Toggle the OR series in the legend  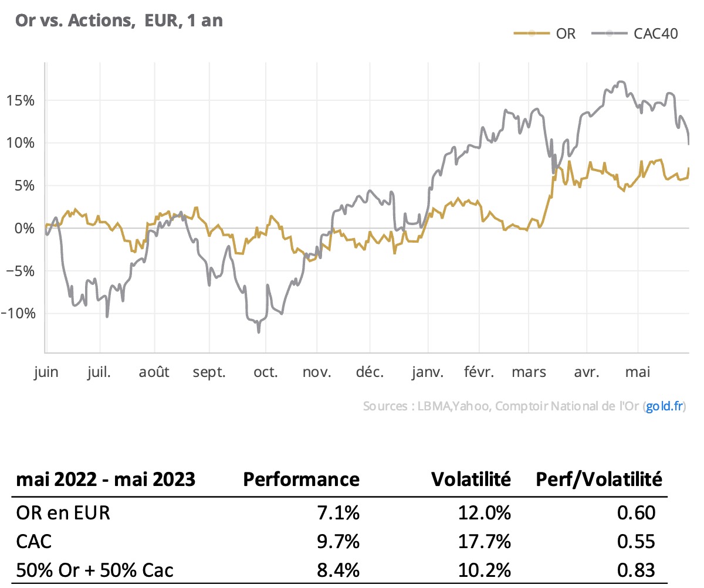tap(566, 33)
